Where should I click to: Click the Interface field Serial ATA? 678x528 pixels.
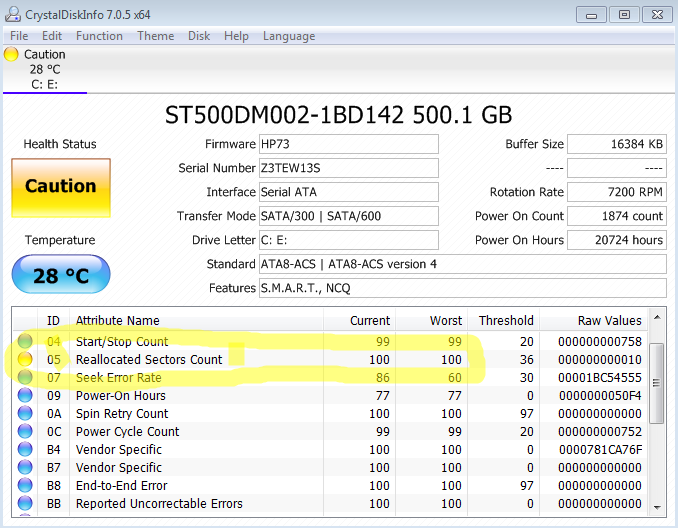coord(349,192)
